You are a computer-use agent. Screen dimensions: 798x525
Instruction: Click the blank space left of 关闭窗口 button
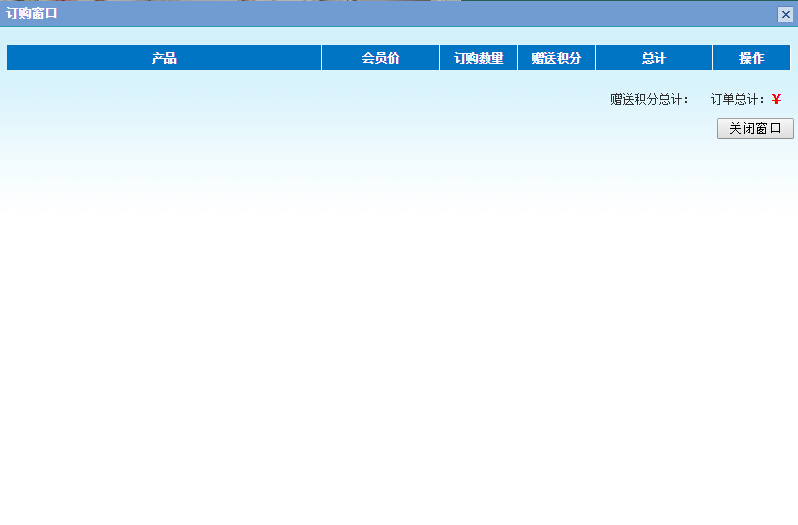click(x=400, y=129)
